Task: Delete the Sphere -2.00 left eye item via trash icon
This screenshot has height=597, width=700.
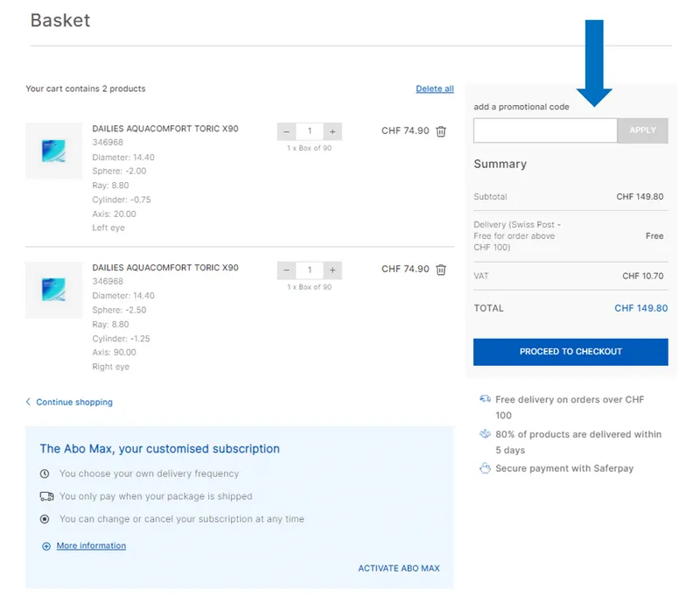Action: [x=441, y=131]
